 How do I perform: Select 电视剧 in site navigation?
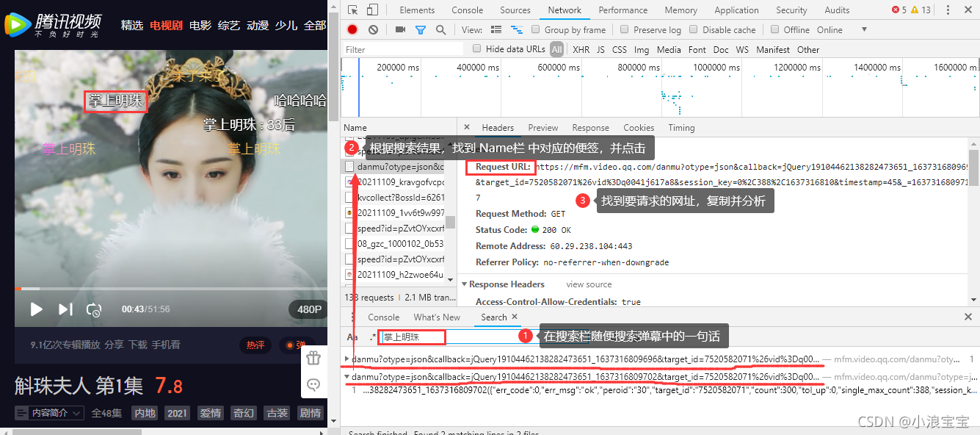coord(166,25)
